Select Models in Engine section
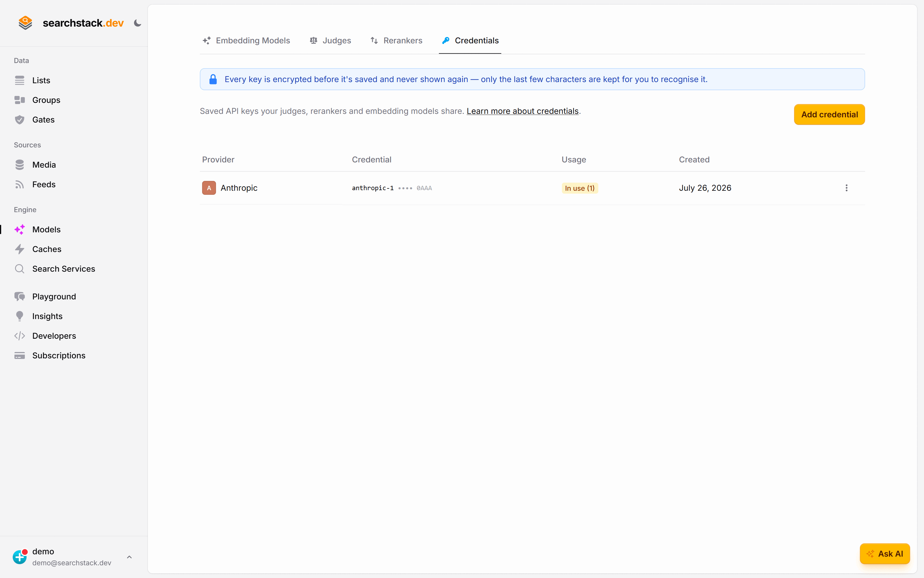The image size is (924, 578). click(46, 229)
